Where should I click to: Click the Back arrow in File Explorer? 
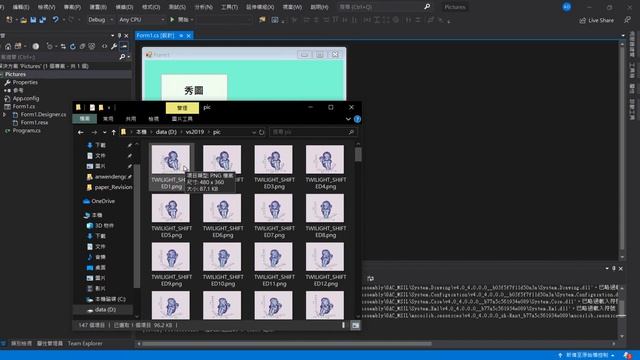tap(81, 132)
